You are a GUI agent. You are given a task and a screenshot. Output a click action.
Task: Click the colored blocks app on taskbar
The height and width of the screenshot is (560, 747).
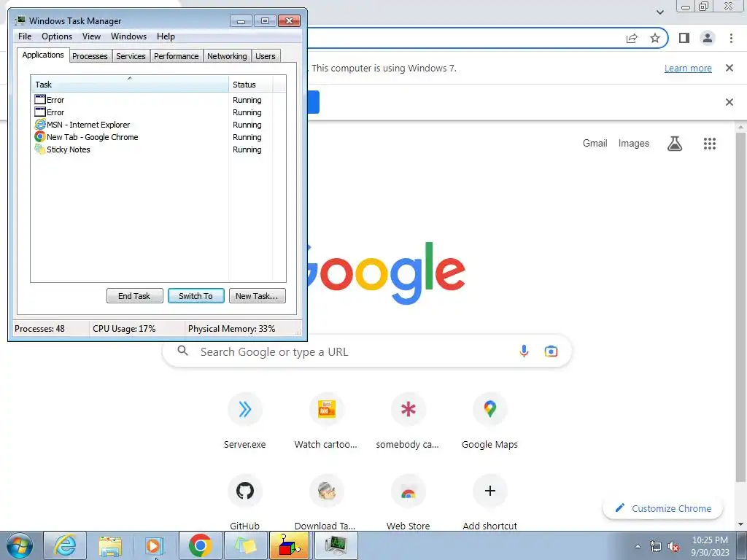[x=290, y=545]
